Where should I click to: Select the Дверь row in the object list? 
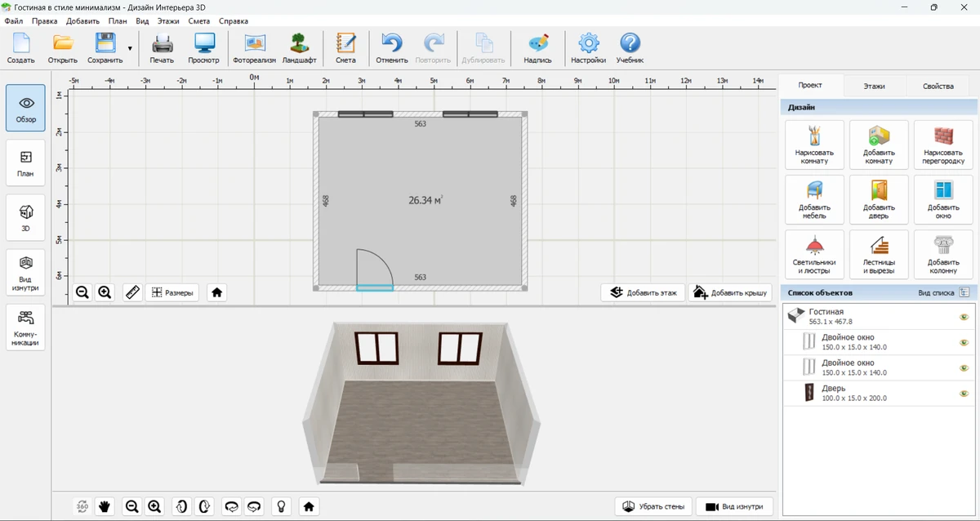(879, 394)
